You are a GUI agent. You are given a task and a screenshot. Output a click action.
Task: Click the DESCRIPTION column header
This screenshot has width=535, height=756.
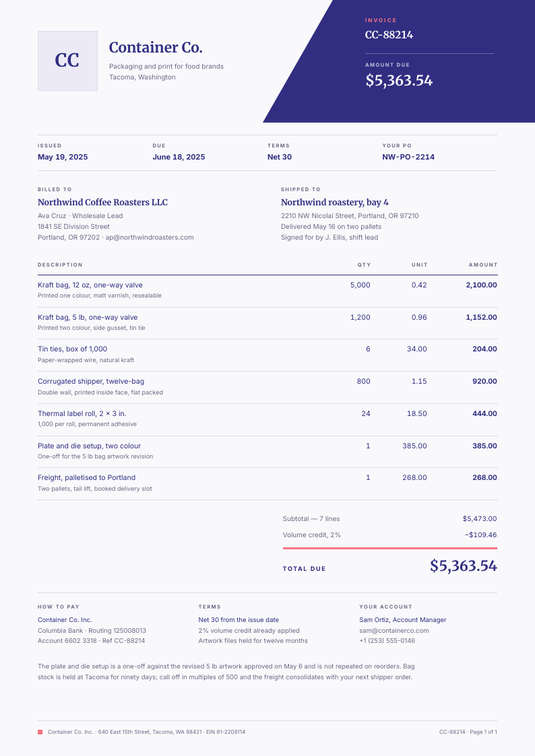click(60, 265)
